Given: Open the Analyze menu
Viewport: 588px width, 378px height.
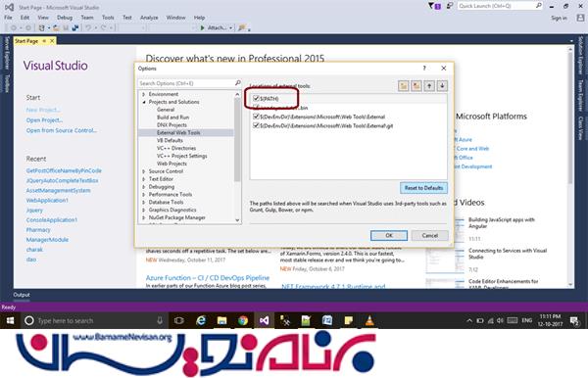Looking at the screenshot, I should coord(149,18).
